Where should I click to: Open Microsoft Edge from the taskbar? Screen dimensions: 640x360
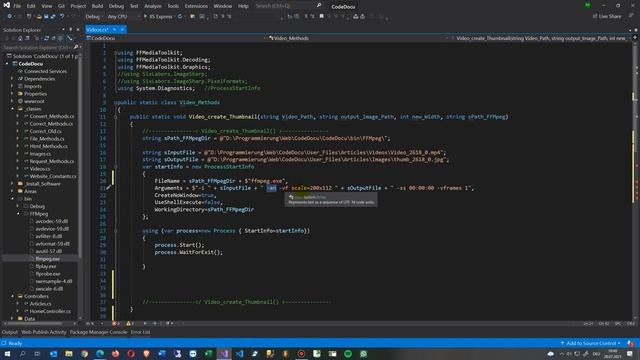tap(100, 354)
